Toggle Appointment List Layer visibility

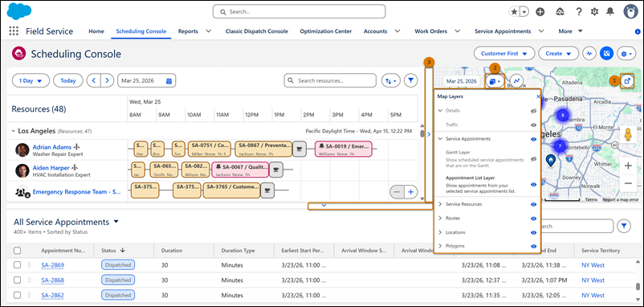(x=533, y=185)
